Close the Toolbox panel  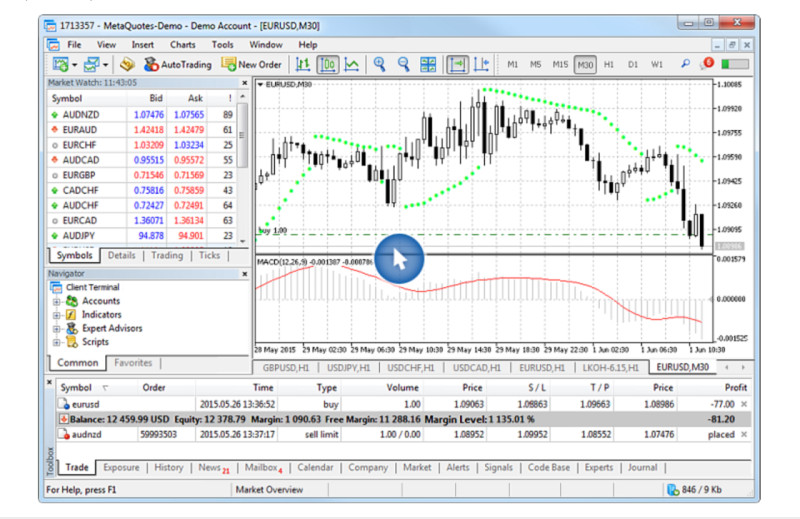(x=49, y=382)
